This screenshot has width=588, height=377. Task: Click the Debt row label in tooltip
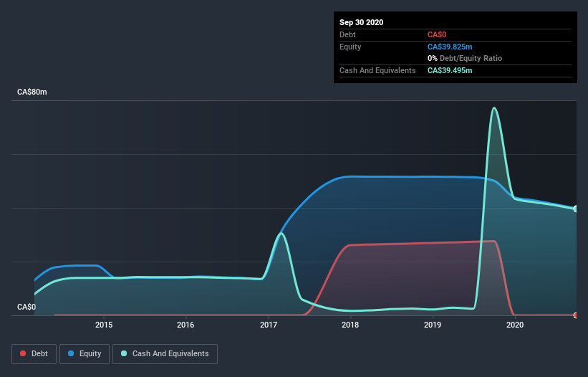point(347,34)
